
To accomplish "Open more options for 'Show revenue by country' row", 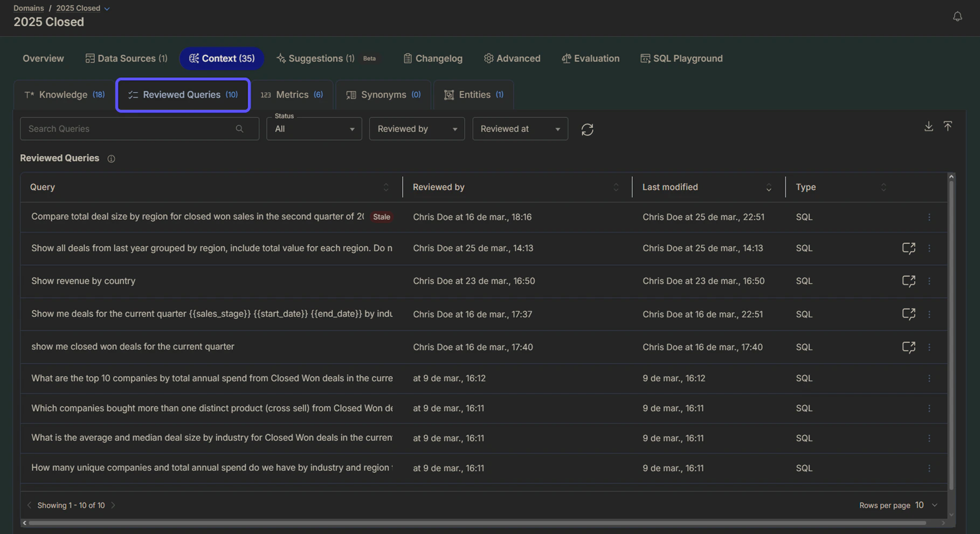I will click(x=929, y=281).
